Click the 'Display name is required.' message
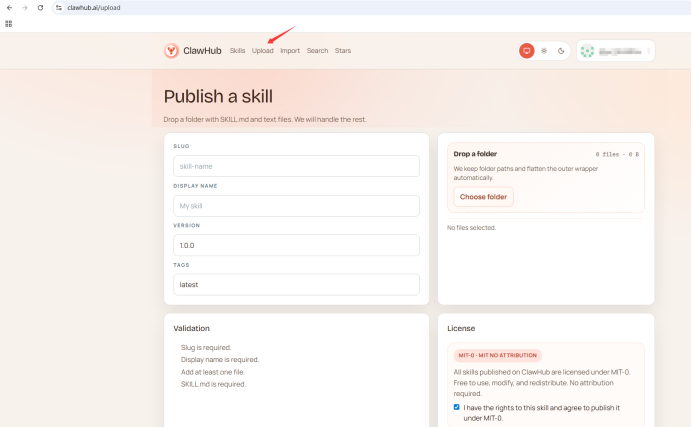 220,360
